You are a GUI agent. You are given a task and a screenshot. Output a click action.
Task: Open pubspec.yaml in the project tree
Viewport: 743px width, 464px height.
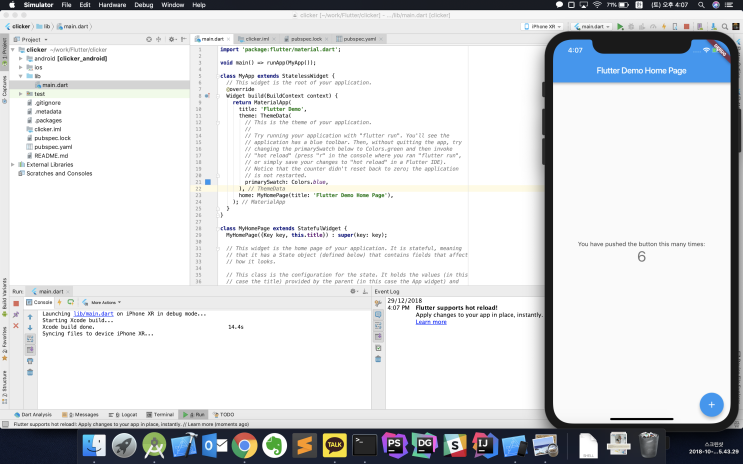point(52,147)
